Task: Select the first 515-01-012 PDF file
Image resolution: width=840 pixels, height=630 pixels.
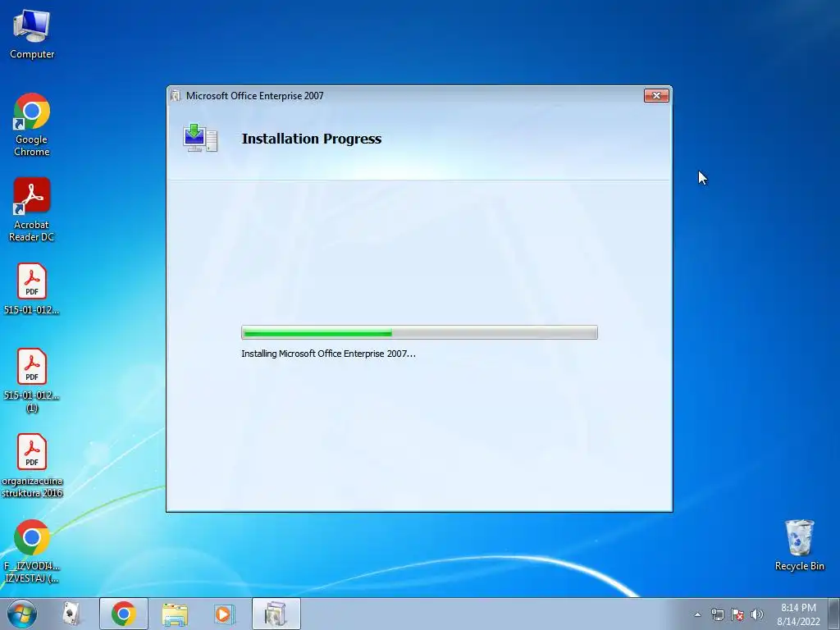Action: coord(32,289)
